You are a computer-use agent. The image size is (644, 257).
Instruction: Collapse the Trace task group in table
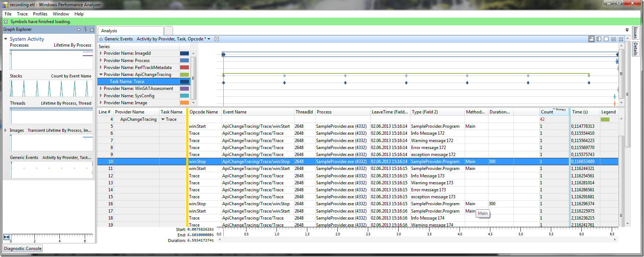163,119
